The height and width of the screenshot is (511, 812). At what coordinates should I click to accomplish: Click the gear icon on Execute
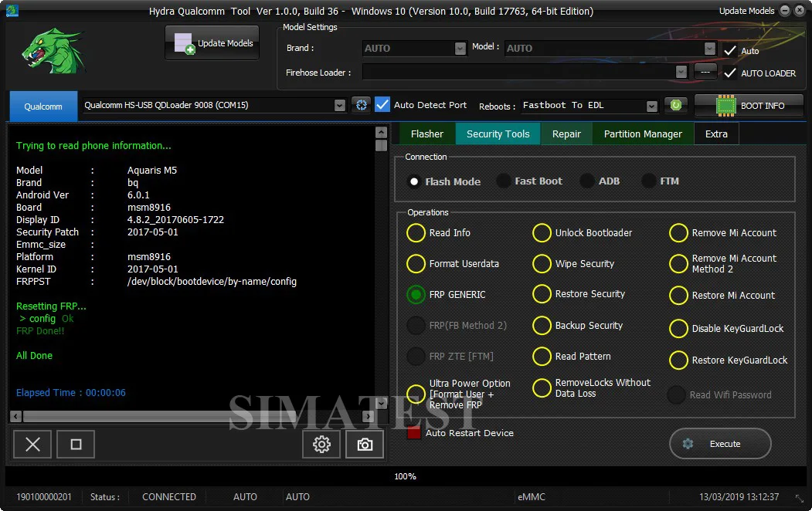[688, 444]
